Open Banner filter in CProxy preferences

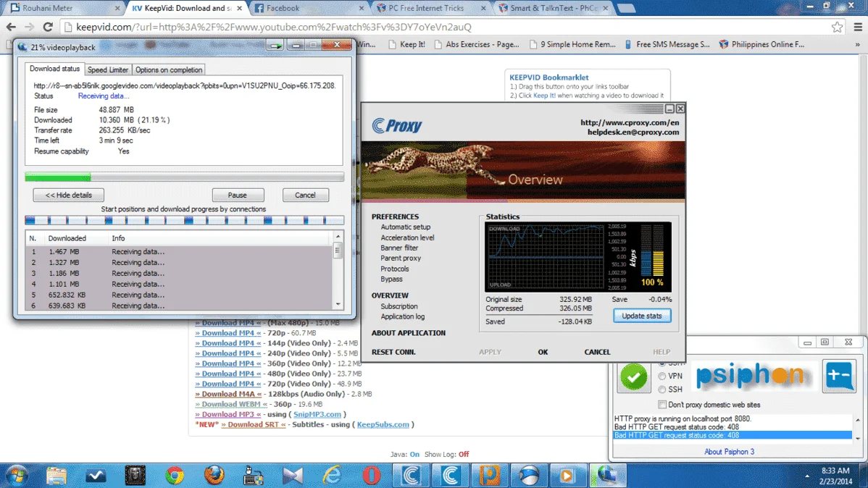click(x=399, y=248)
